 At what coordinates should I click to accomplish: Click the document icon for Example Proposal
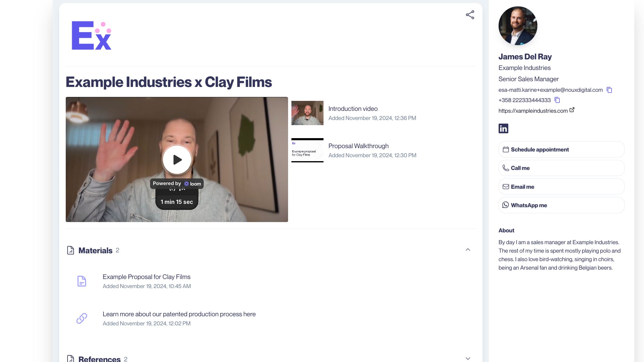click(81, 281)
